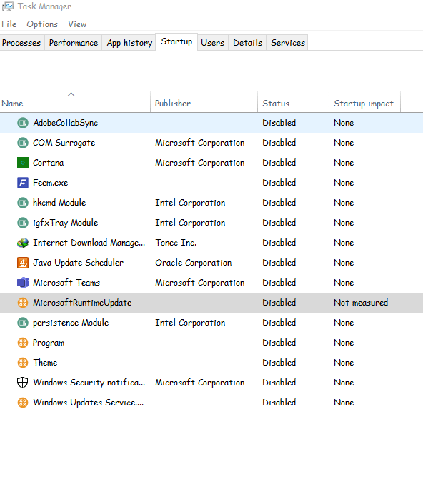The height and width of the screenshot is (504, 423).
Task: Select the Internet Download Manage... entry name
Action: (89, 243)
